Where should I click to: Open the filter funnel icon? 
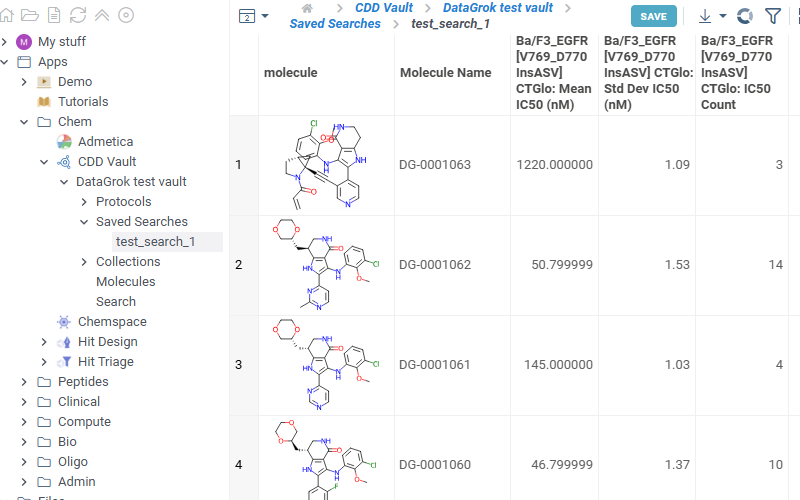click(773, 16)
